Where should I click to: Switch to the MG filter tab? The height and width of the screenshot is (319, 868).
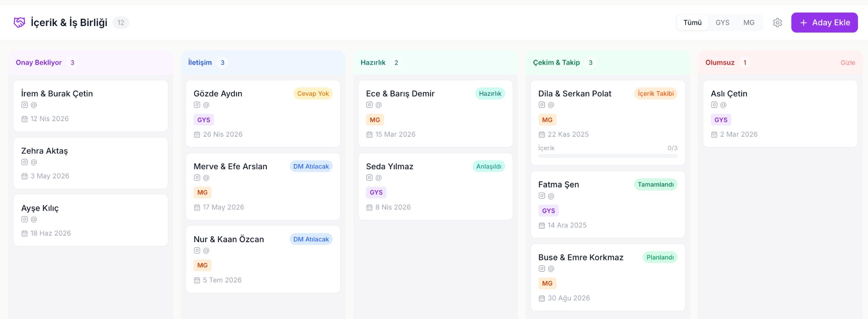click(749, 23)
